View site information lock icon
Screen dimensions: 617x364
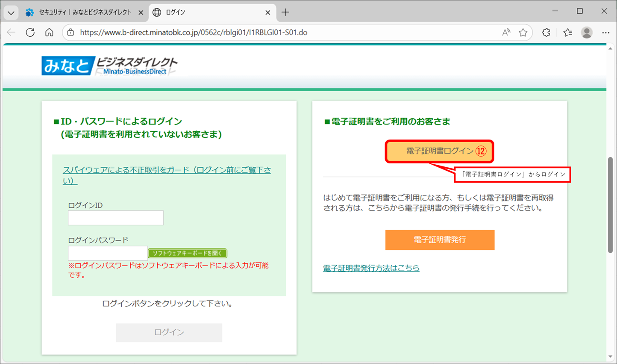tap(71, 32)
